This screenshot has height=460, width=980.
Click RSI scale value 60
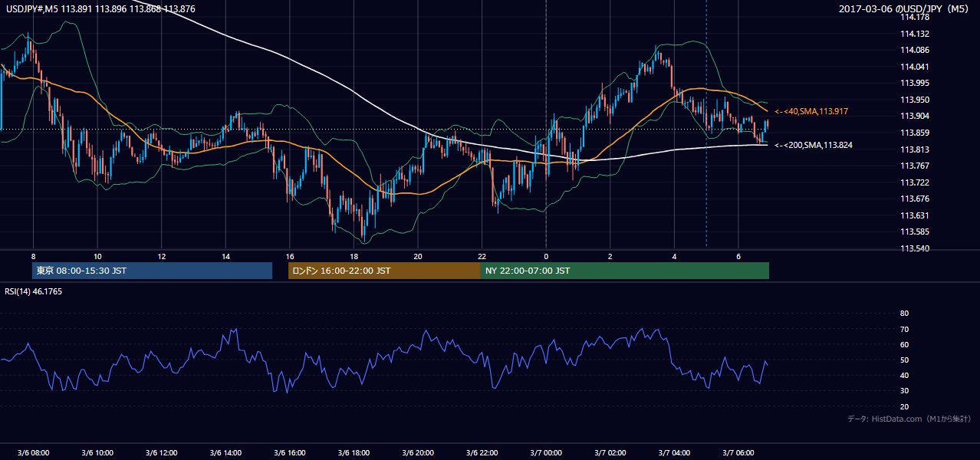coord(905,344)
